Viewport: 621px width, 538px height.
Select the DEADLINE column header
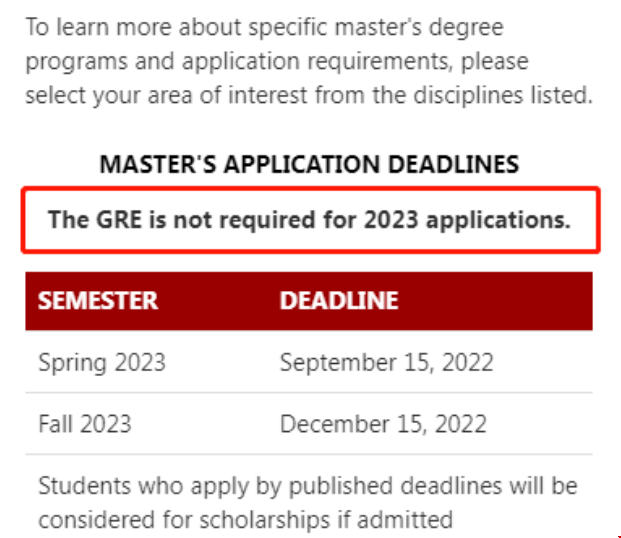tap(339, 301)
